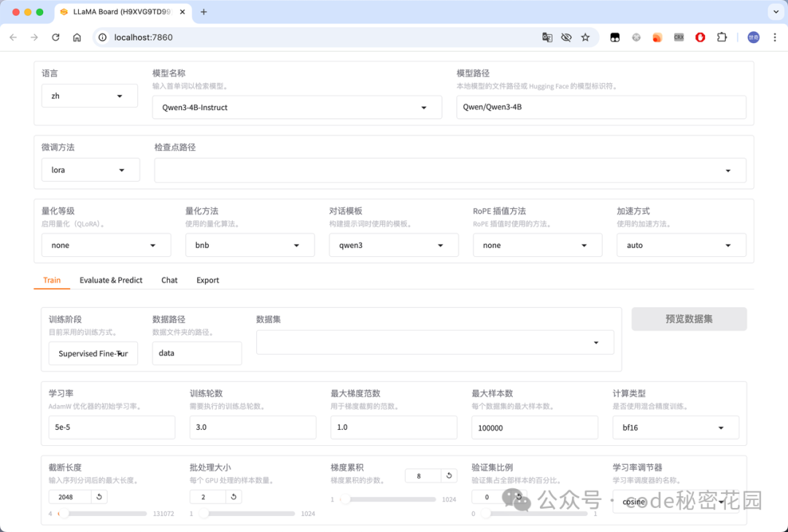Close the LLaMA Board tab
The width and height of the screenshot is (788, 532).
pos(182,12)
